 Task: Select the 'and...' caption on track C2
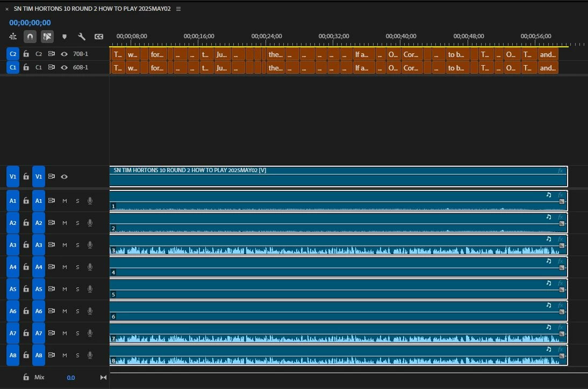point(548,54)
